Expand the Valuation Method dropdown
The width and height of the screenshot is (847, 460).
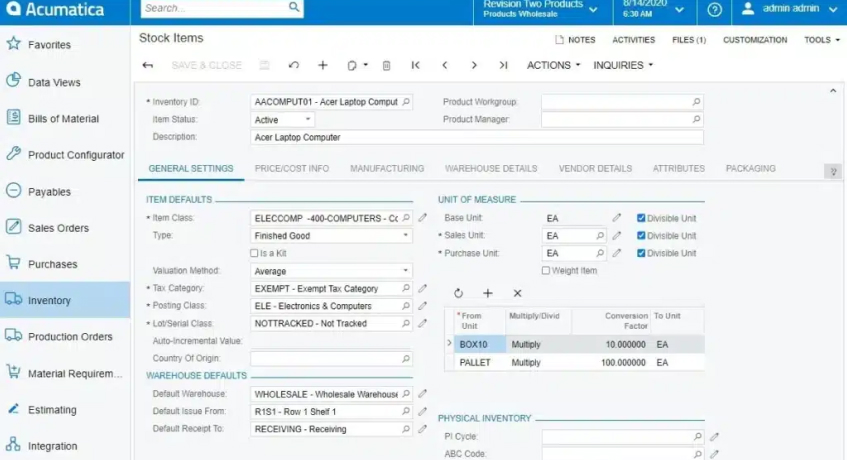click(x=331, y=270)
